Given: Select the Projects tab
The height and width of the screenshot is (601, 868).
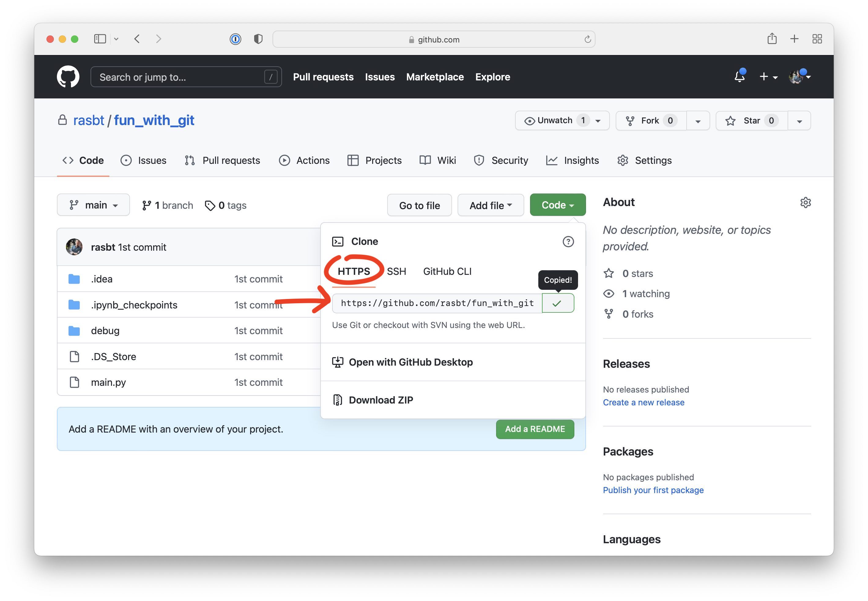Looking at the screenshot, I should [x=374, y=160].
